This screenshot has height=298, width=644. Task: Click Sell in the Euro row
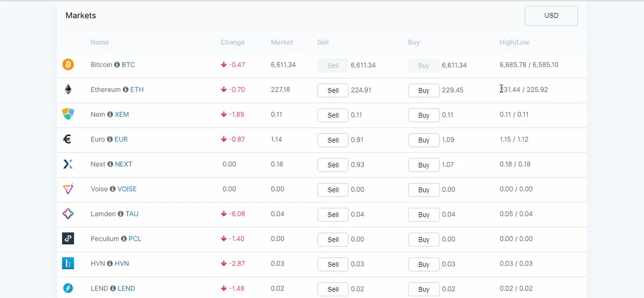[333, 140]
